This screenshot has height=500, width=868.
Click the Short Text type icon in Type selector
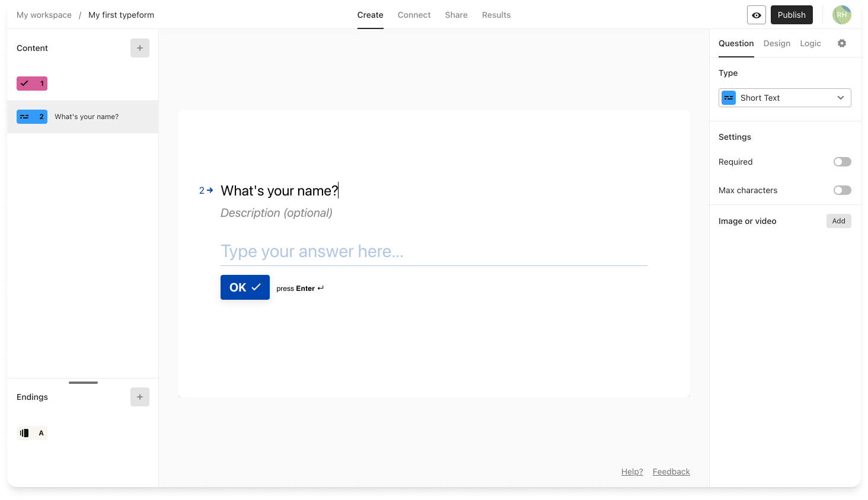(728, 98)
